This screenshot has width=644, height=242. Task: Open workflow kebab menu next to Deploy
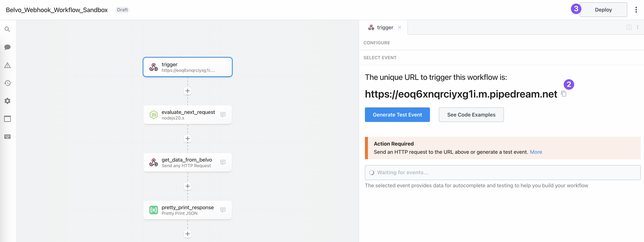[x=636, y=10]
